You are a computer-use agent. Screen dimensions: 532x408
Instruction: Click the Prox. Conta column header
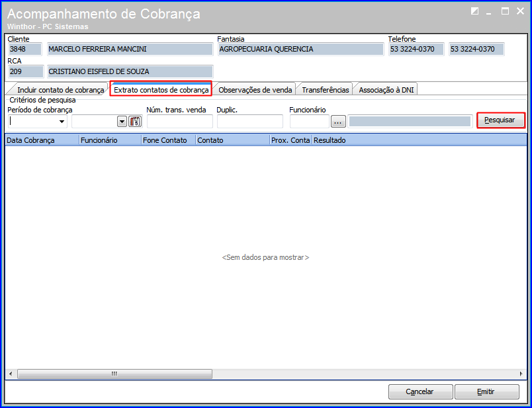point(291,140)
